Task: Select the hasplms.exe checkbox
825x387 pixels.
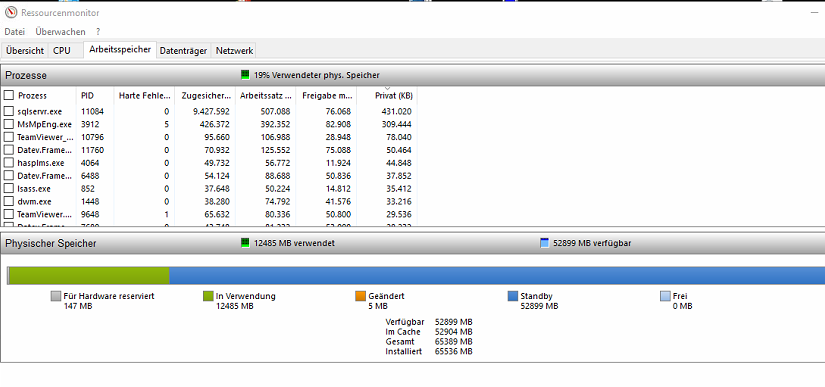Action: click(x=8, y=162)
